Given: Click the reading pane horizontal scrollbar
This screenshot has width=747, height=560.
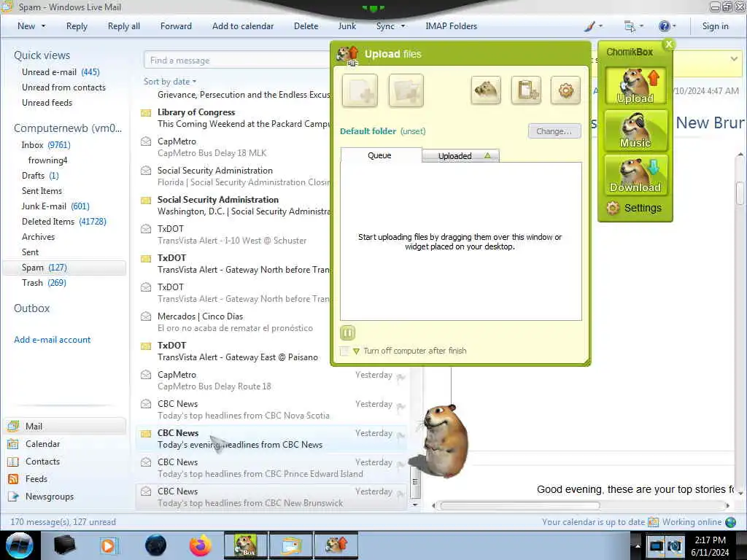Looking at the screenshot, I should pos(519,505).
